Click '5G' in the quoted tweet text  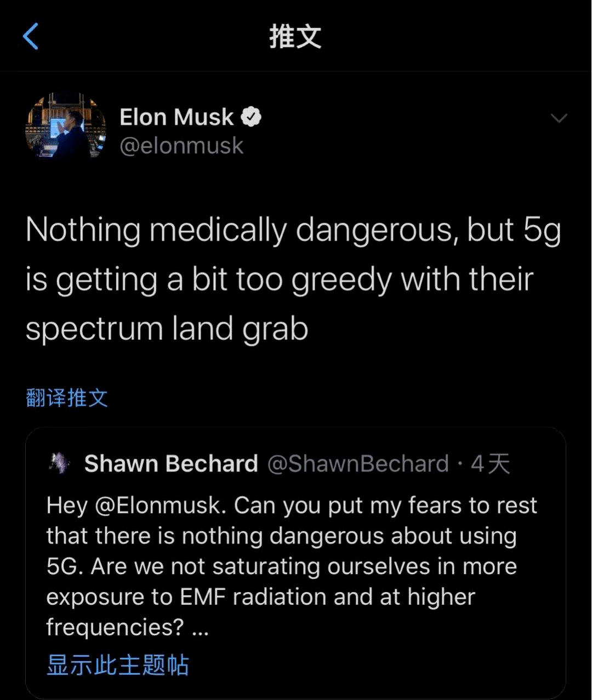point(64,567)
